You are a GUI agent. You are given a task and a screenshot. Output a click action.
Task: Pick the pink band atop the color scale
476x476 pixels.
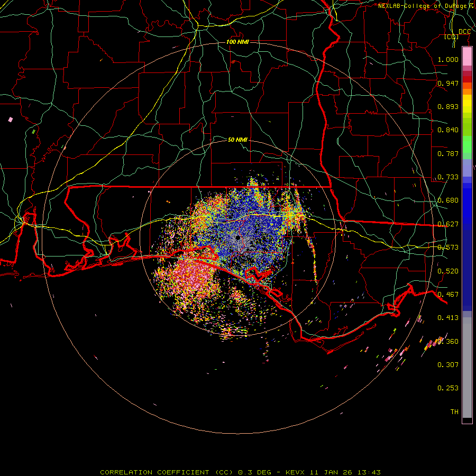click(467, 57)
